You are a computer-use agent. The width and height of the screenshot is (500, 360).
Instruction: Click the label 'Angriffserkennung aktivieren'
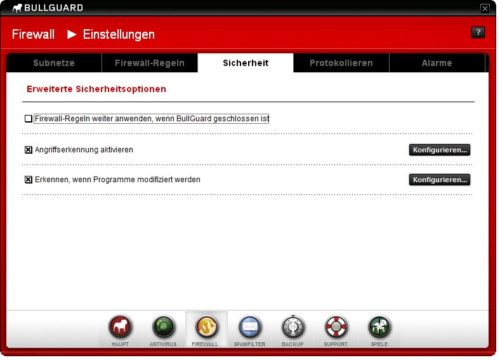pyautogui.click(x=84, y=150)
